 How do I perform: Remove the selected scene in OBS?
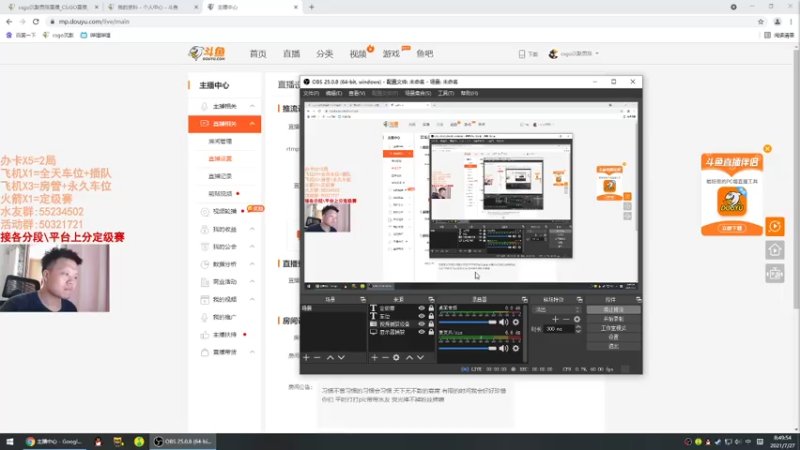pos(317,358)
